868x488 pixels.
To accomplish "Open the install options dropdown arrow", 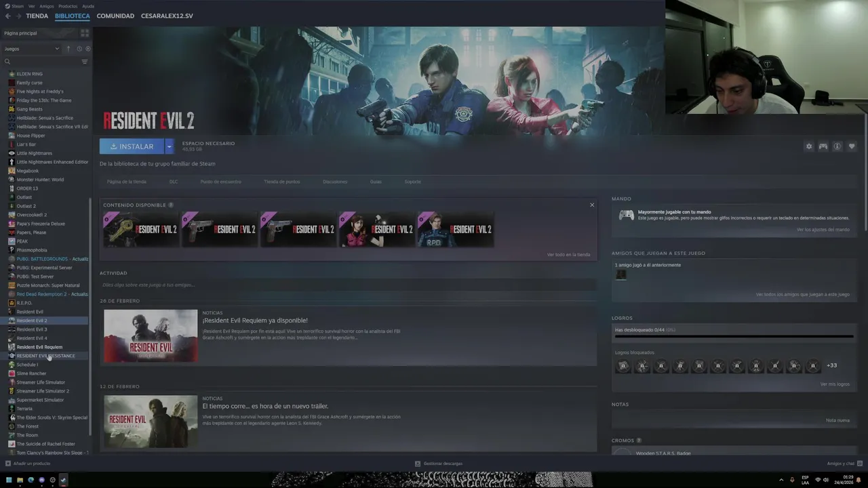I will pos(170,146).
